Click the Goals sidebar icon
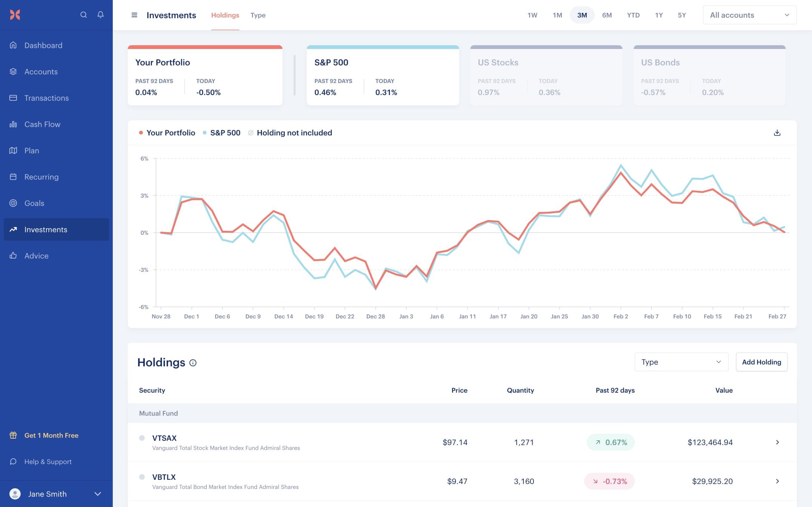The height and width of the screenshot is (507, 812). pyautogui.click(x=14, y=203)
